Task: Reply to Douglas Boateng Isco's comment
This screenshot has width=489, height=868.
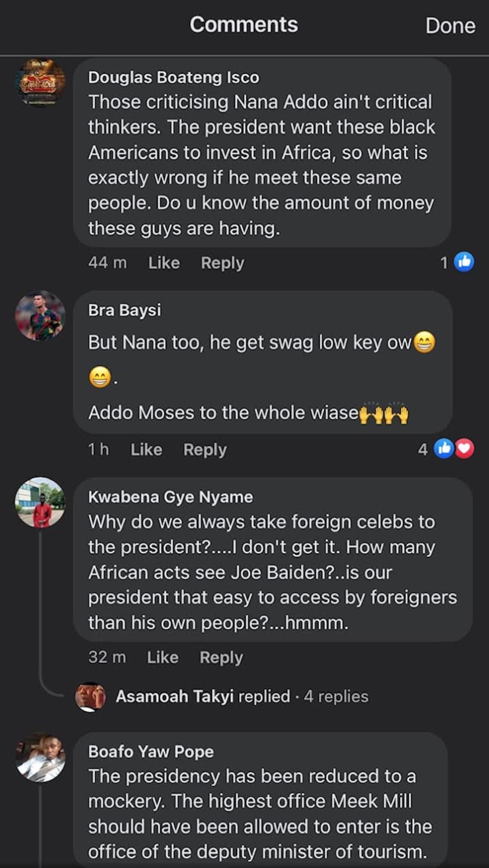Action: [x=222, y=263]
